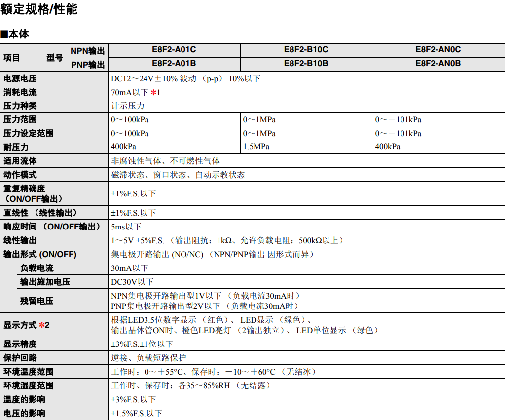Image resolution: width=510 pixels, height=420 pixels.
Task: Click 0~1MPa in the 压力范围 row
Action: coord(259,120)
